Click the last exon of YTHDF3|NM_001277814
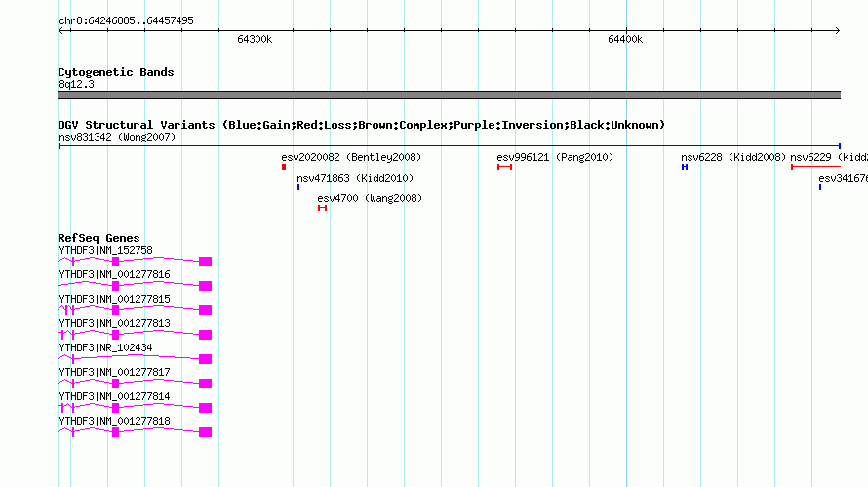868x487 pixels. (206, 408)
